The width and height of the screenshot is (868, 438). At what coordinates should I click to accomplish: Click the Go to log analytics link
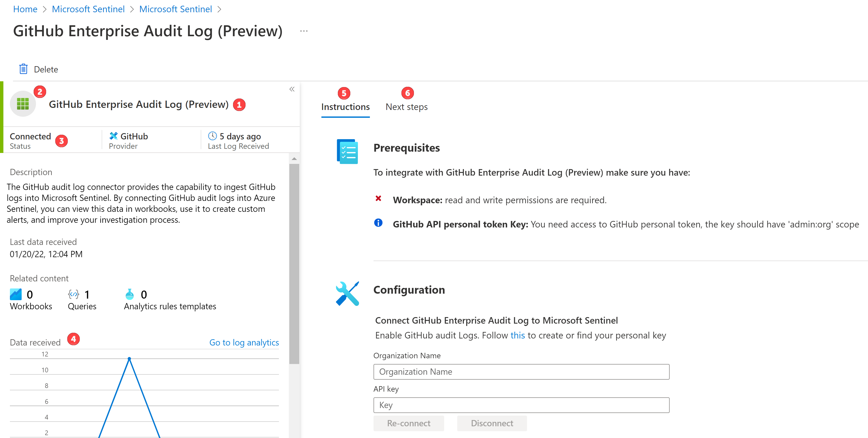click(x=244, y=342)
